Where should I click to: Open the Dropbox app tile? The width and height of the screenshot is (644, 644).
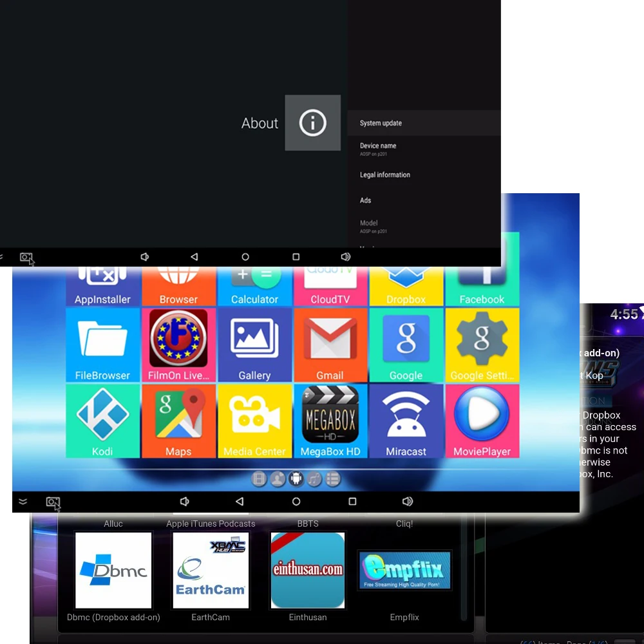tap(406, 287)
